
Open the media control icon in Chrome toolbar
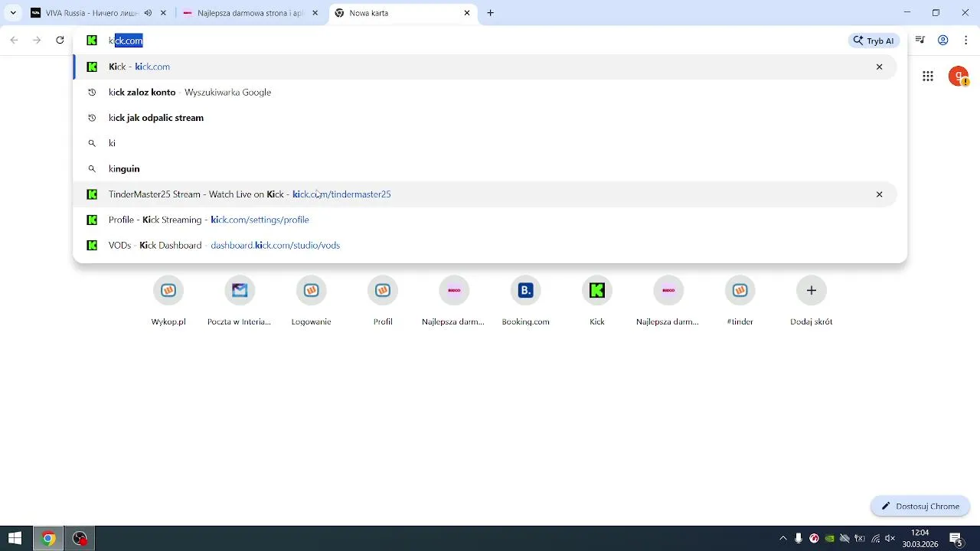920,41
